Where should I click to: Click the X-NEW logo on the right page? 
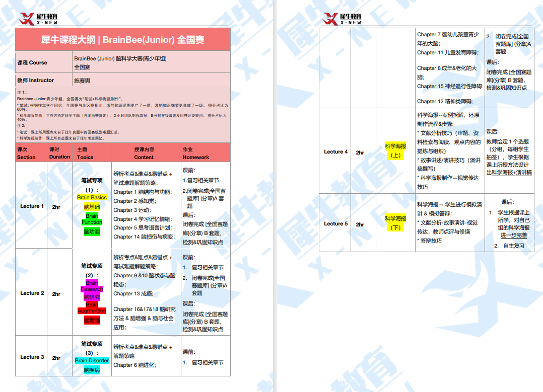tap(342, 19)
